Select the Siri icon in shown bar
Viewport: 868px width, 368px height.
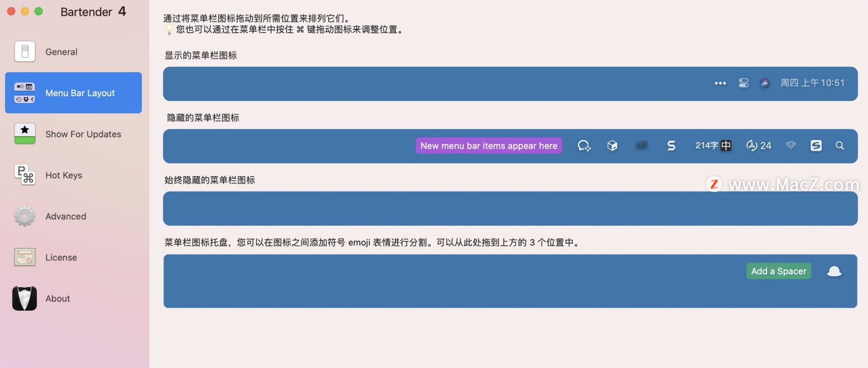(765, 83)
